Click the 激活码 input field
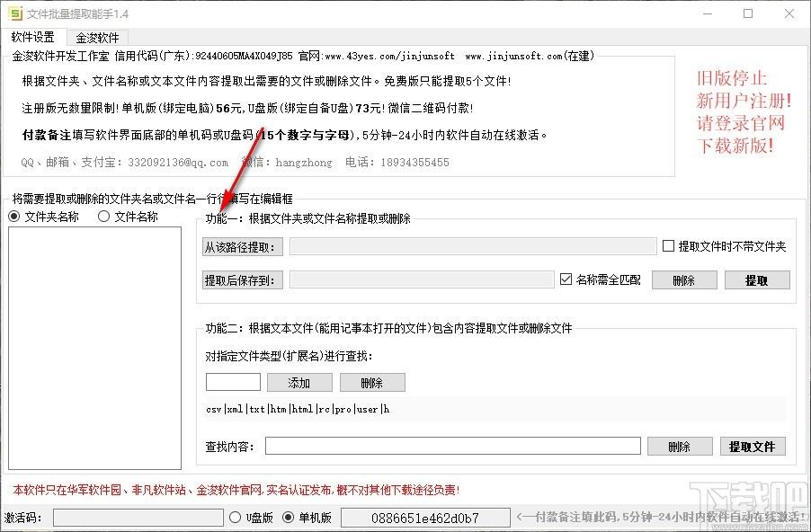 click(138, 518)
